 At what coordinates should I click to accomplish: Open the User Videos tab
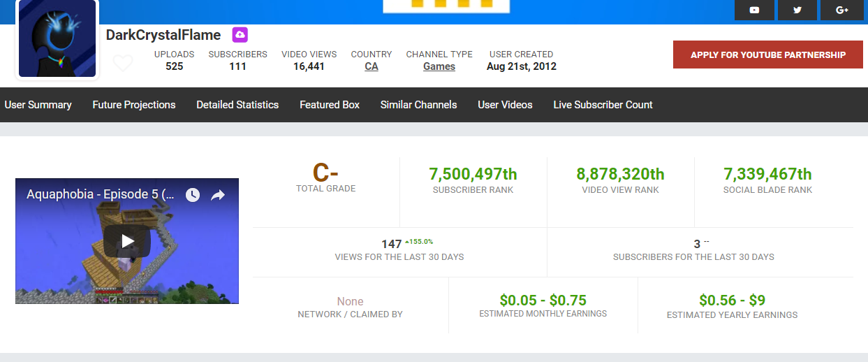[505, 105]
